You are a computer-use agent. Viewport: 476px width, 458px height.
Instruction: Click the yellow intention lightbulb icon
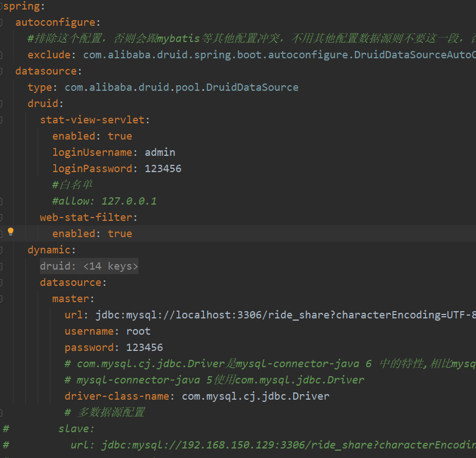[10, 232]
